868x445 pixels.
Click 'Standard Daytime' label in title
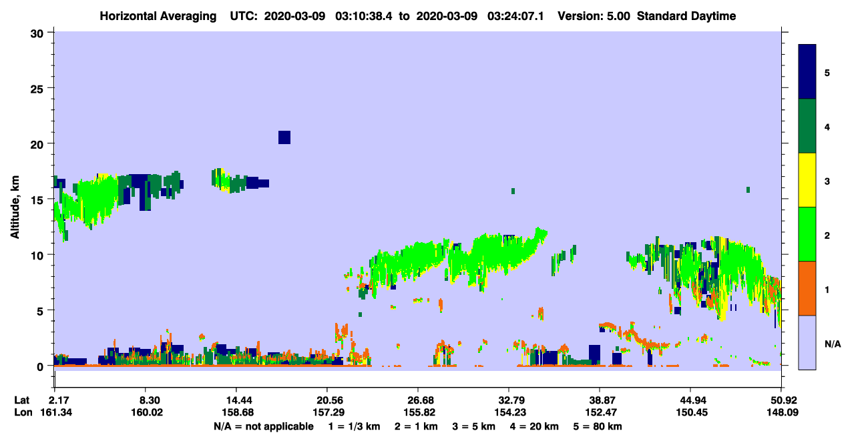click(686, 16)
